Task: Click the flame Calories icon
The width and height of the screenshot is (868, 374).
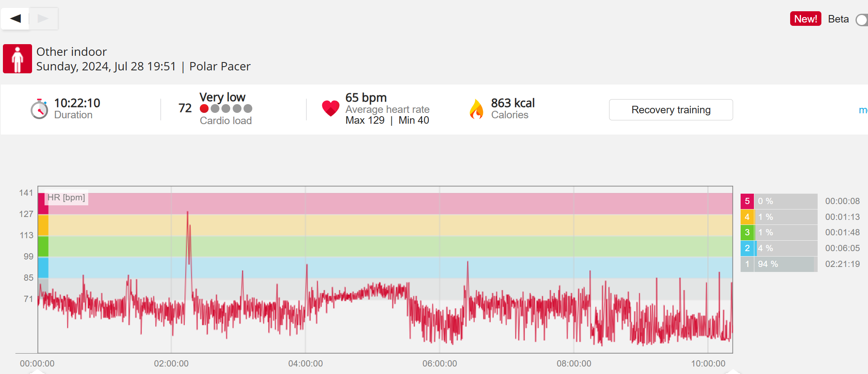Action: pos(476,109)
